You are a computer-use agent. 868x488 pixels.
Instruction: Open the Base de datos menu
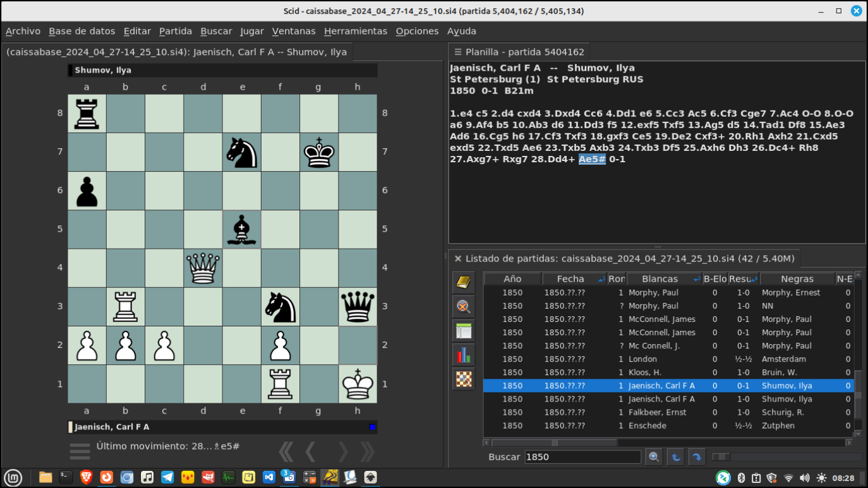click(x=82, y=31)
